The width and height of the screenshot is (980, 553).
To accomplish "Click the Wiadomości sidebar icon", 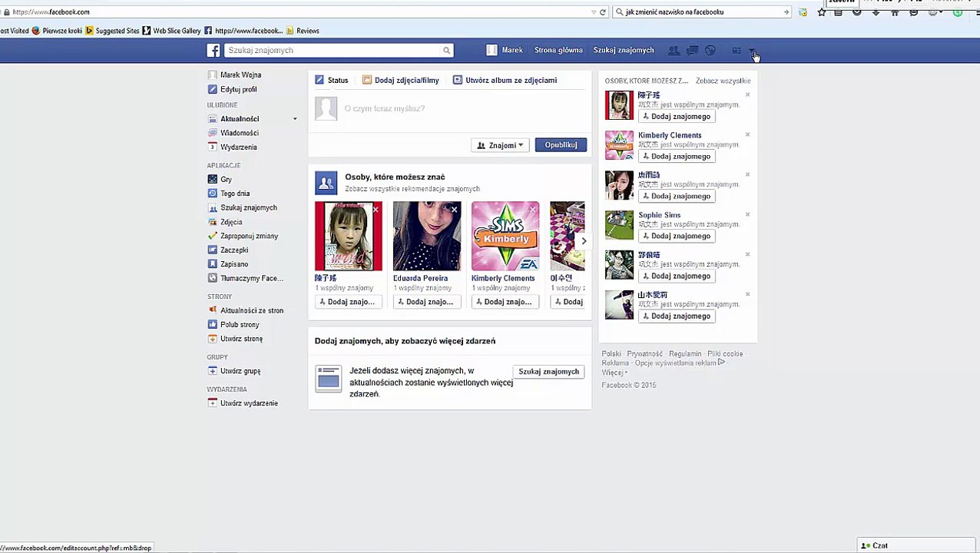I will click(213, 133).
